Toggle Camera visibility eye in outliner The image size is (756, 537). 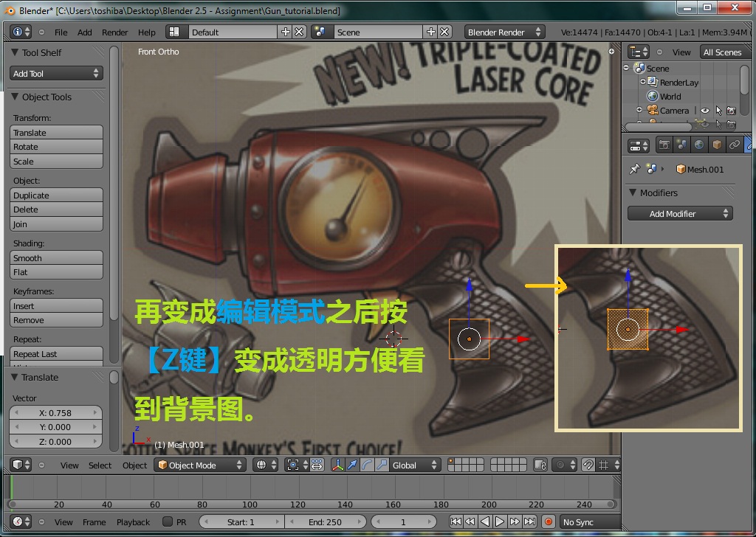[x=705, y=111]
